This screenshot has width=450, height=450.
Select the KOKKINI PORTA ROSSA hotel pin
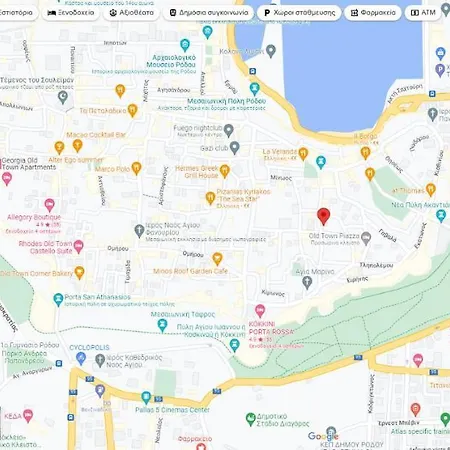click(x=260, y=311)
